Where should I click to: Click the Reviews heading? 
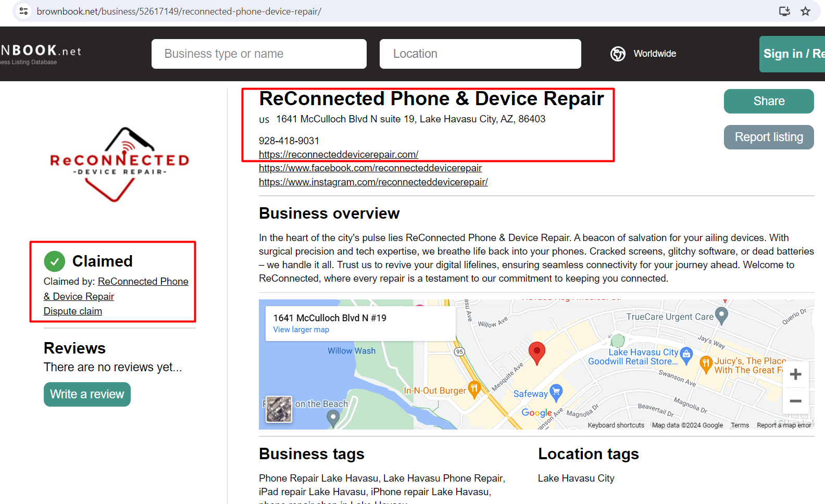pyautogui.click(x=74, y=348)
